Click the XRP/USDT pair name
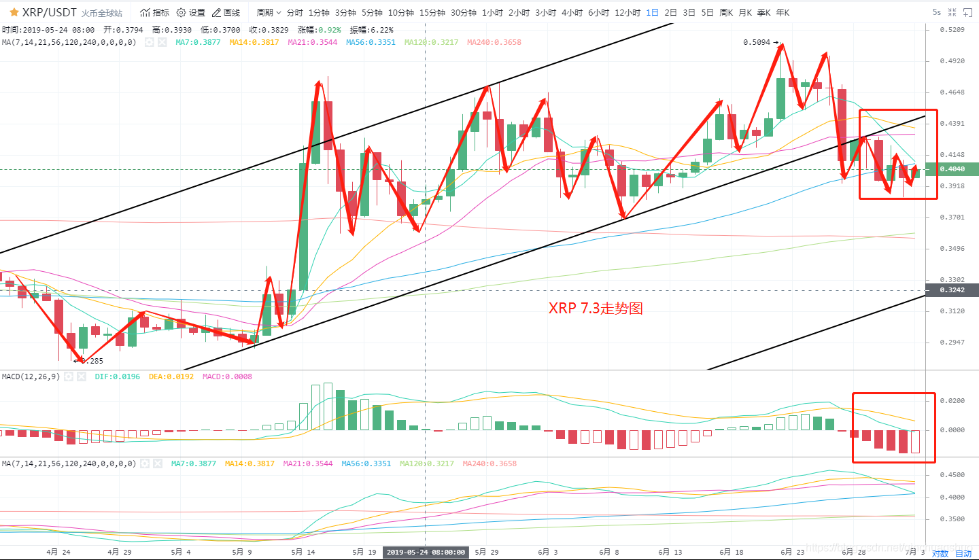The image size is (979, 560). tap(50, 12)
